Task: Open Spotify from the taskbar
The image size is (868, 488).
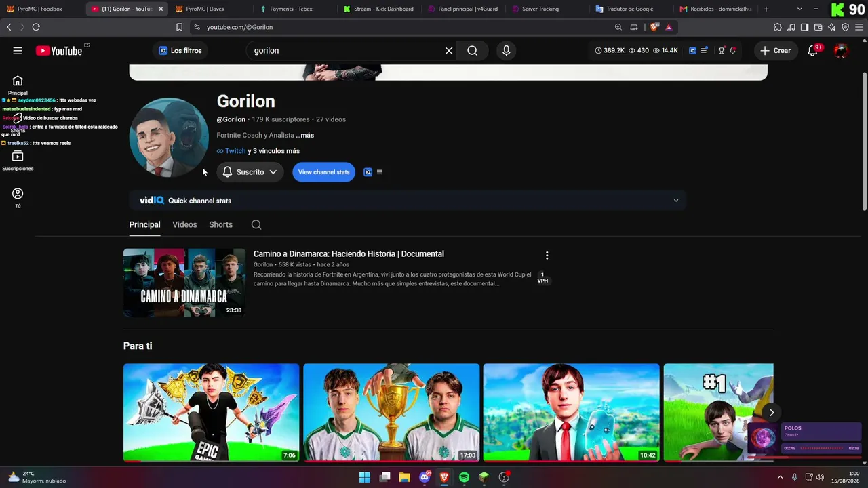Action: (x=464, y=477)
